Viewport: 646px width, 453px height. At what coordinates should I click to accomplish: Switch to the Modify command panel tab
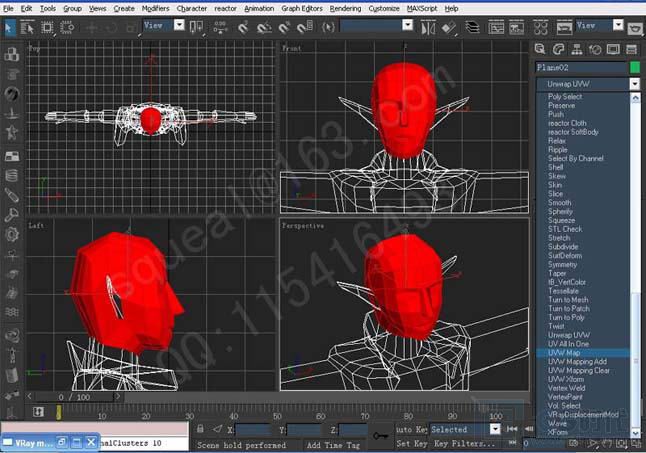pos(558,49)
